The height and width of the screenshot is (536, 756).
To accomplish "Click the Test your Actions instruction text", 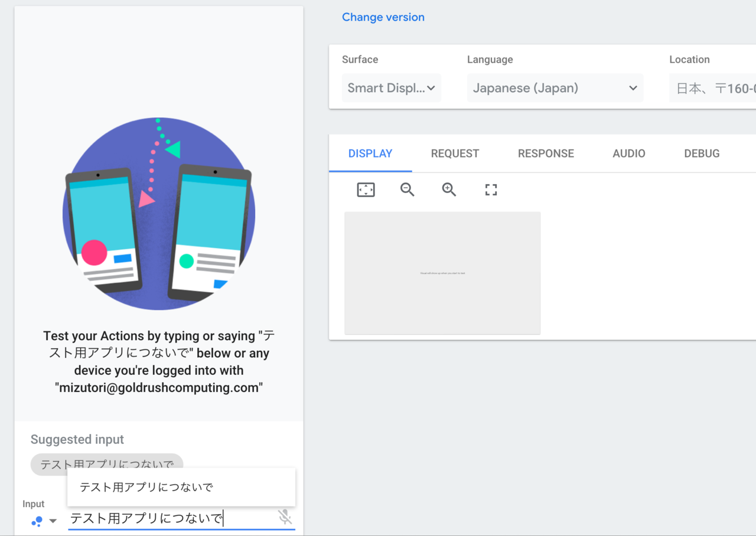I will click(159, 362).
